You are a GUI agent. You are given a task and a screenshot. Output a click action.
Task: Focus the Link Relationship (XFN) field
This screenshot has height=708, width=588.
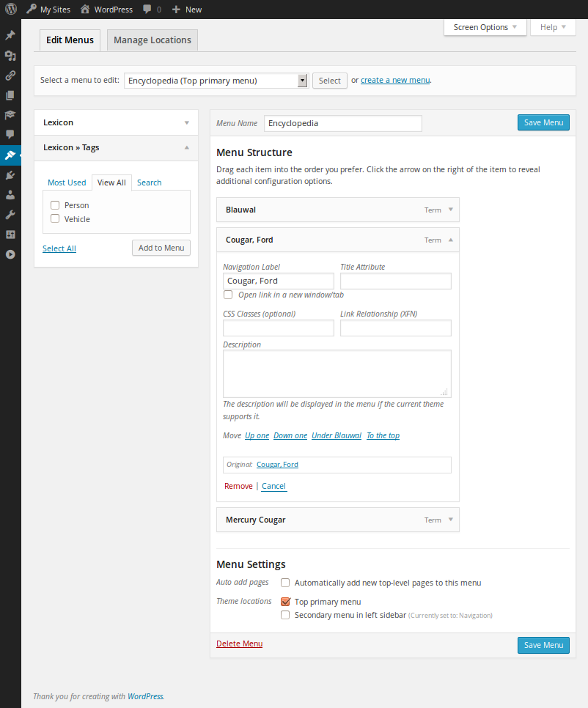click(x=396, y=328)
